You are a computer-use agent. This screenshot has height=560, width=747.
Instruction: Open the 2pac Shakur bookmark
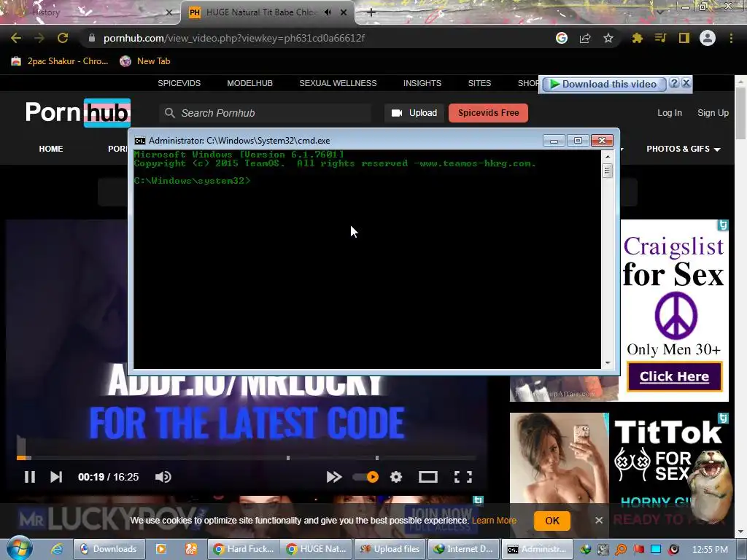(x=60, y=61)
